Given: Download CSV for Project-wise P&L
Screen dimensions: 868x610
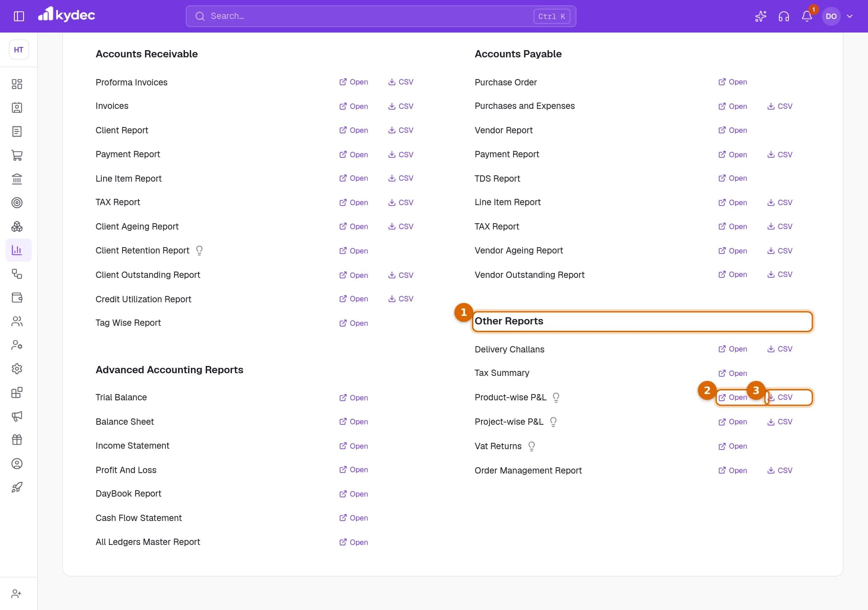Looking at the screenshot, I should [780, 422].
